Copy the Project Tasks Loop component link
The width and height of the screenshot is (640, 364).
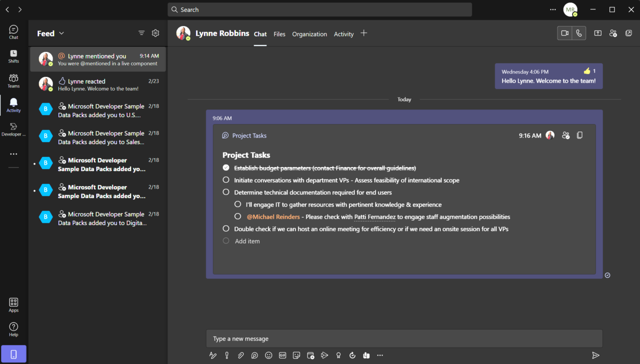(x=579, y=135)
